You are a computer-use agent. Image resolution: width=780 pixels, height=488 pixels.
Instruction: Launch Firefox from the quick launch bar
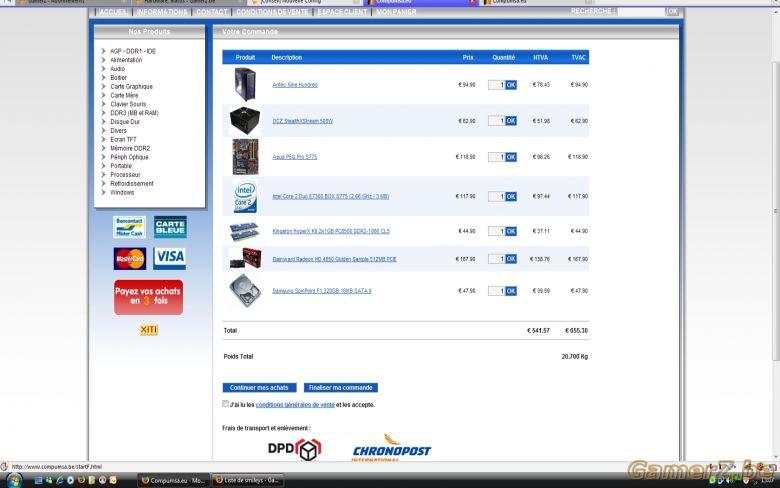81,481
